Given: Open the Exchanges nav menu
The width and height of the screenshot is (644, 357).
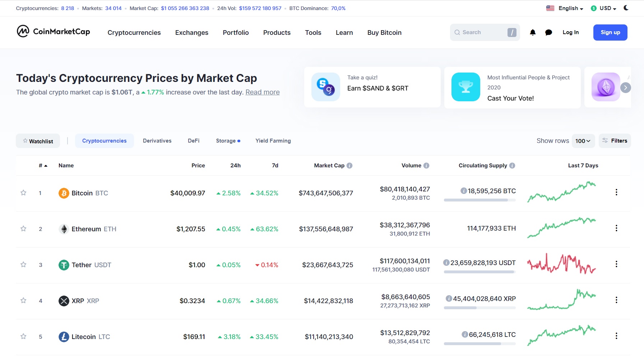Looking at the screenshot, I should click(192, 33).
